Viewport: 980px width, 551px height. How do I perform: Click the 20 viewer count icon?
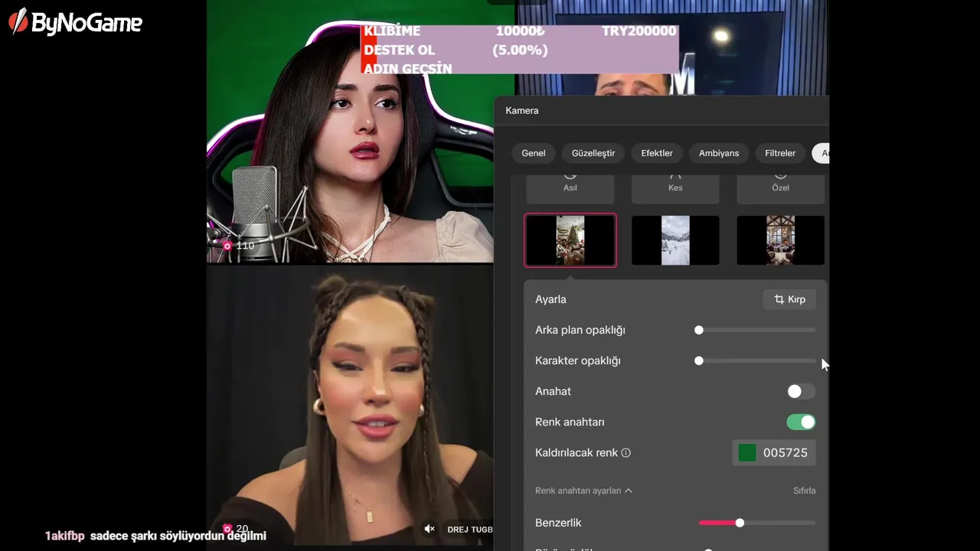[227, 528]
